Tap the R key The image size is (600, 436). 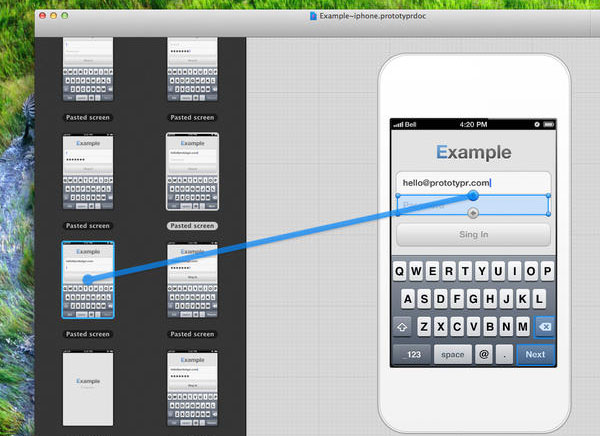click(449, 271)
